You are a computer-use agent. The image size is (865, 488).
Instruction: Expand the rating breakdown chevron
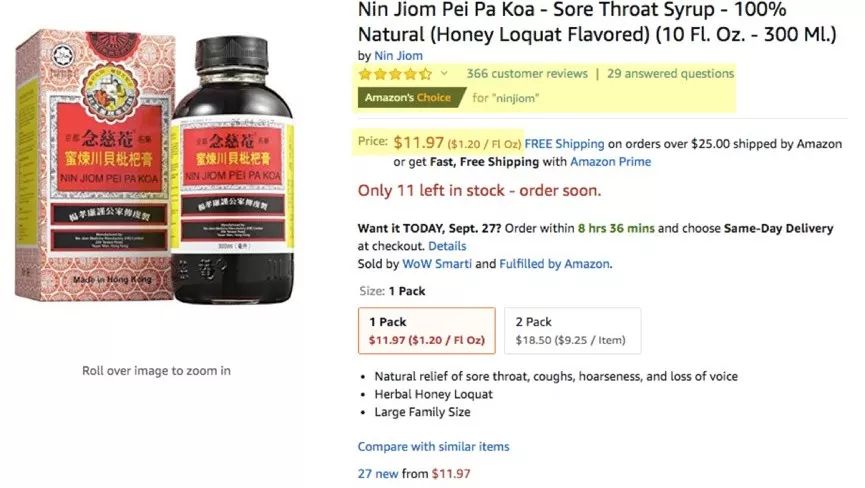pos(444,73)
